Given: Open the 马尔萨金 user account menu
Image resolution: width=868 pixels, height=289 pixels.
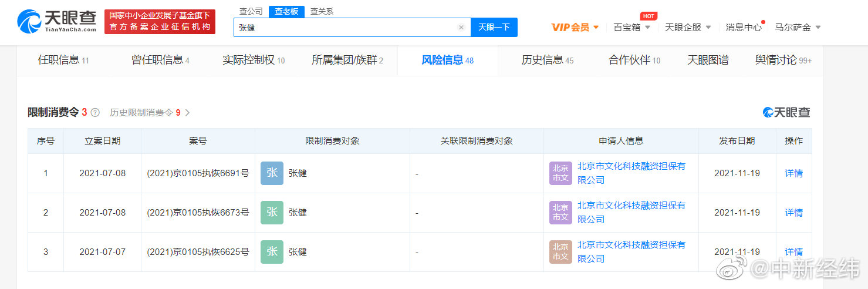Looking at the screenshot, I should (x=798, y=27).
